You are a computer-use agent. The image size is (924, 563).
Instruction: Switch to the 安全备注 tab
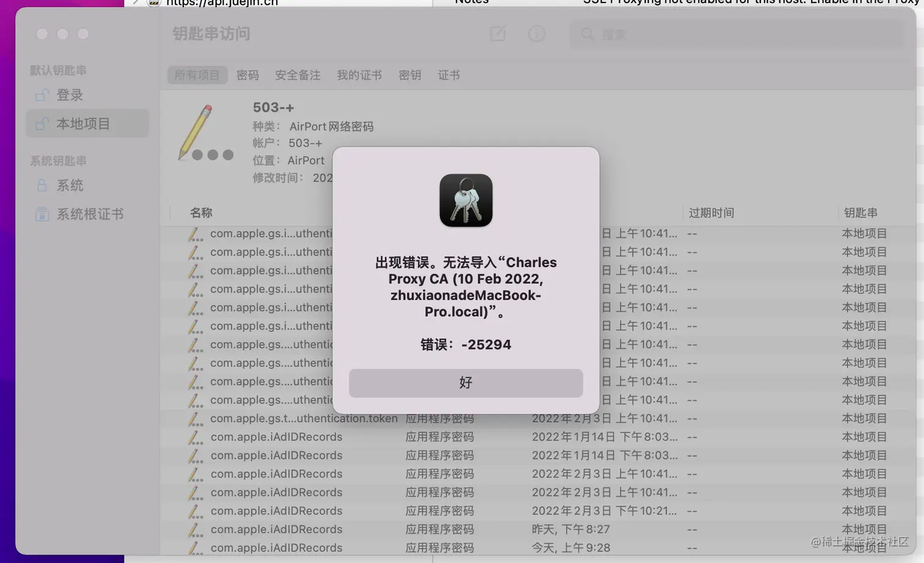tap(298, 75)
